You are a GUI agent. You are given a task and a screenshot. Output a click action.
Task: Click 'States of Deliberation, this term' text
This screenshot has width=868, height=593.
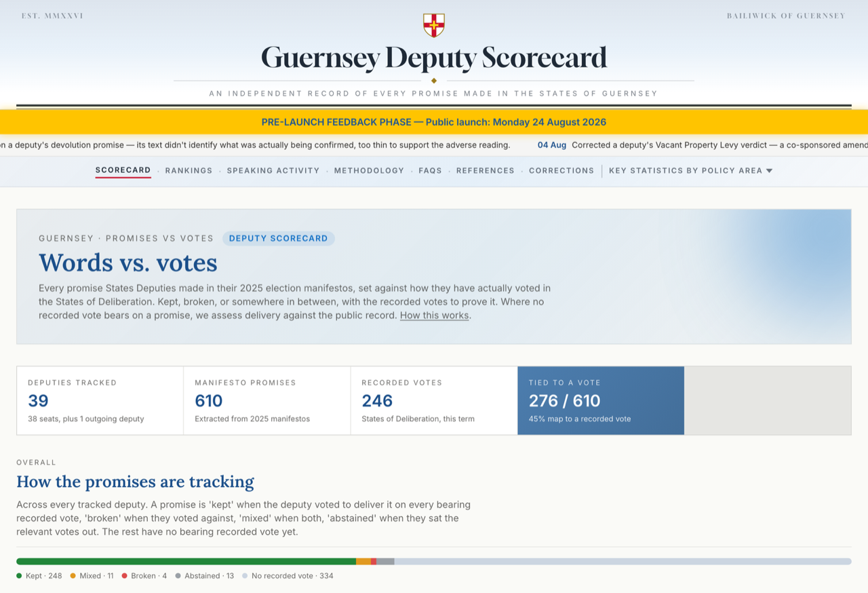tap(418, 419)
